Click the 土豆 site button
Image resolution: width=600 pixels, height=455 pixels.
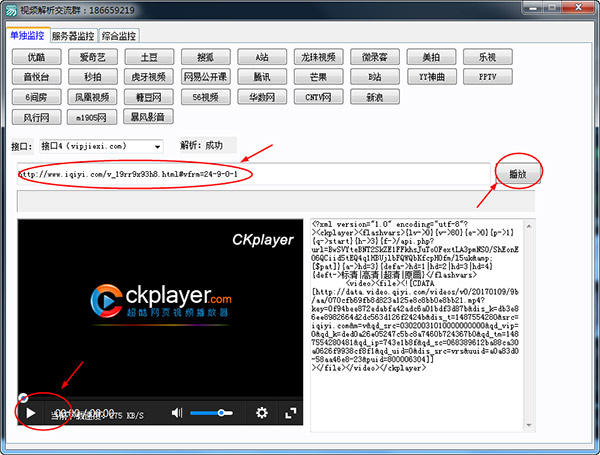(x=149, y=57)
